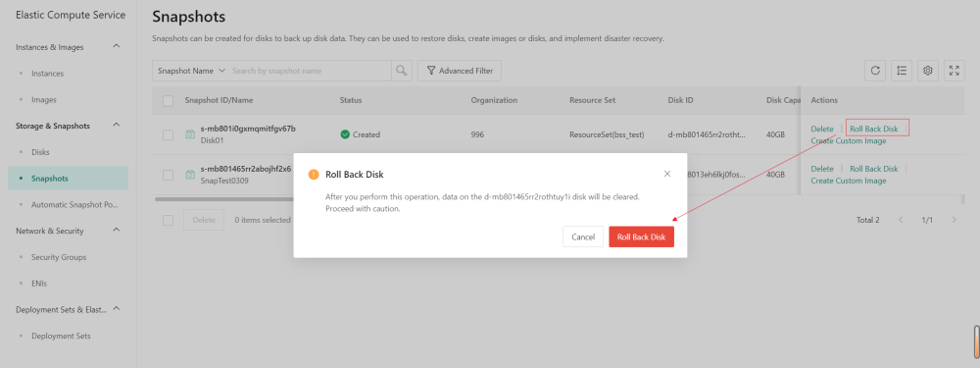The height and width of the screenshot is (368, 980).
Task: Click Roll Back Disk for SnapTest0309
Action: (x=874, y=169)
